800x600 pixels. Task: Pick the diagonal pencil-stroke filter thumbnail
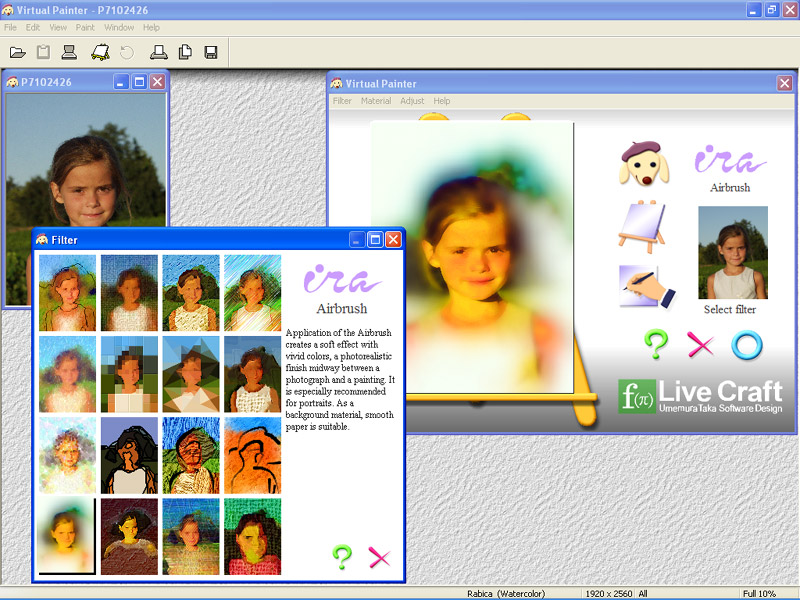pos(253,293)
